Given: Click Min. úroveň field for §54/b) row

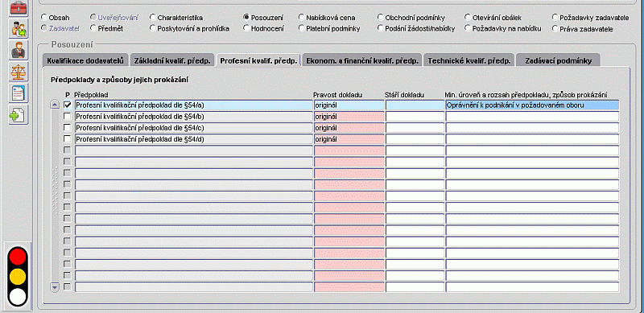Looking at the screenshot, I should click(x=532, y=116).
